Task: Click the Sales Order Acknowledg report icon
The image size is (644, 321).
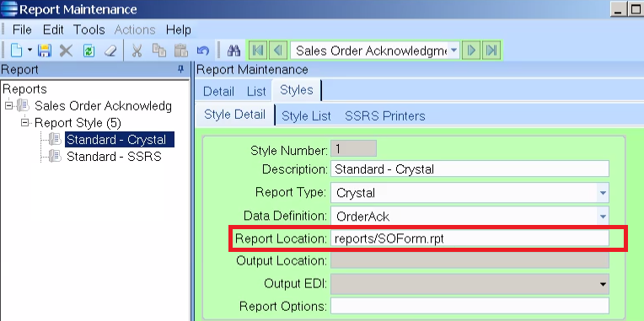Action: 23,106
